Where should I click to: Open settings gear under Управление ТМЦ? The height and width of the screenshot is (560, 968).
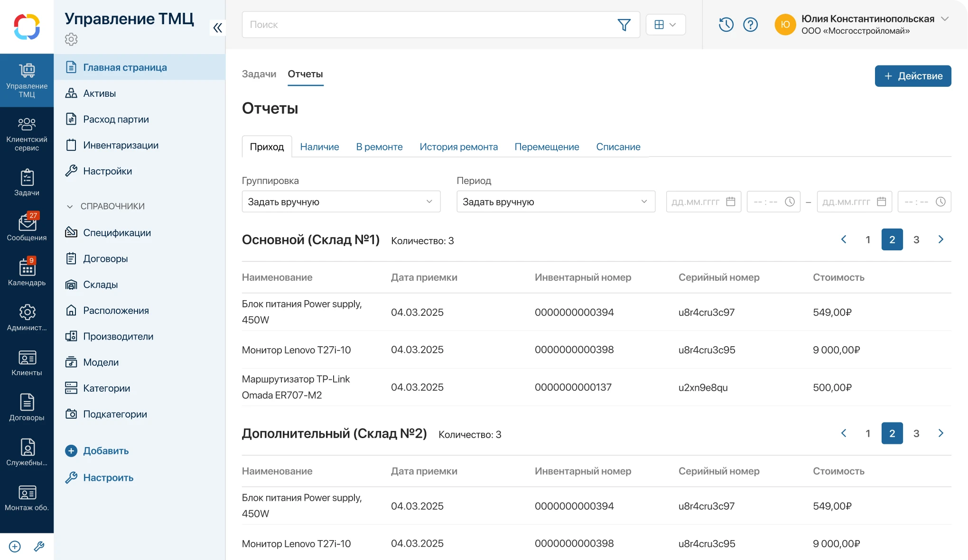click(x=71, y=39)
